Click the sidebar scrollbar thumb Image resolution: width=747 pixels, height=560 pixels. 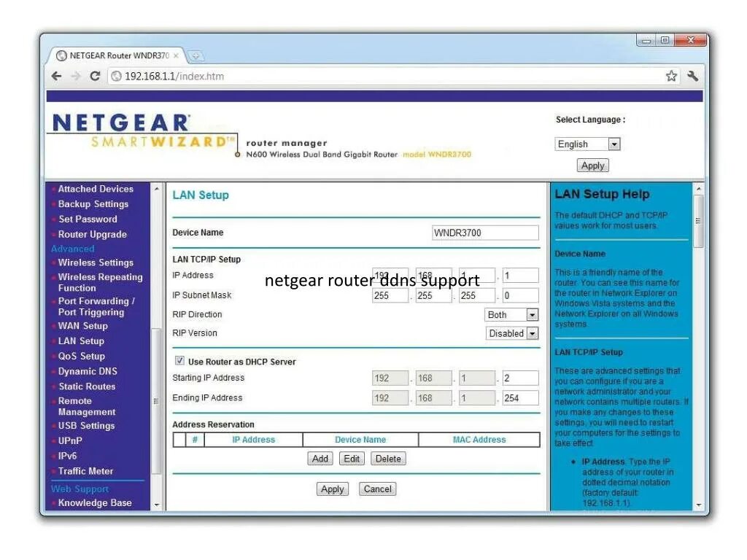click(x=156, y=402)
